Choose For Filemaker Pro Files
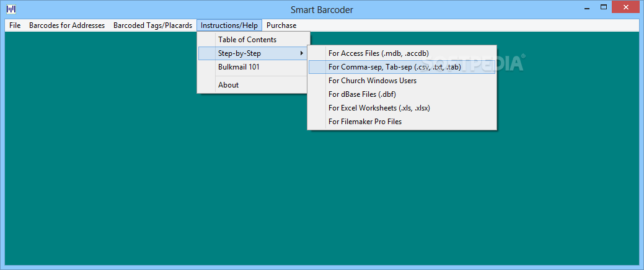The height and width of the screenshot is (270, 644). click(402, 122)
